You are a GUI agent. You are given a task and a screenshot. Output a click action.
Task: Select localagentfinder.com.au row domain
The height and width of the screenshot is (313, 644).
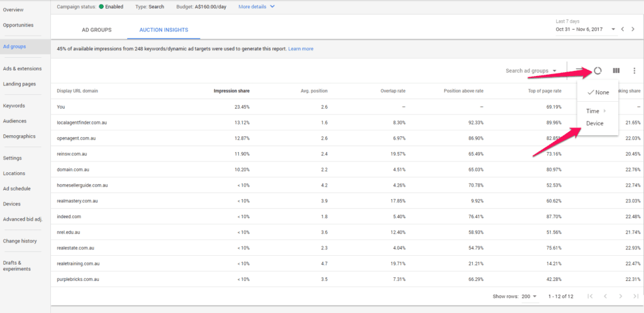click(81, 123)
